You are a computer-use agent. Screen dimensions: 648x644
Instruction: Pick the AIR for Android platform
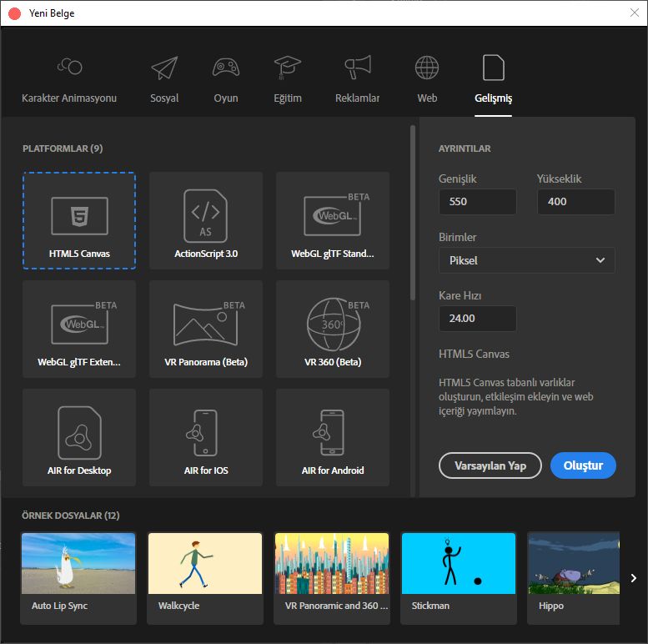tap(333, 437)
